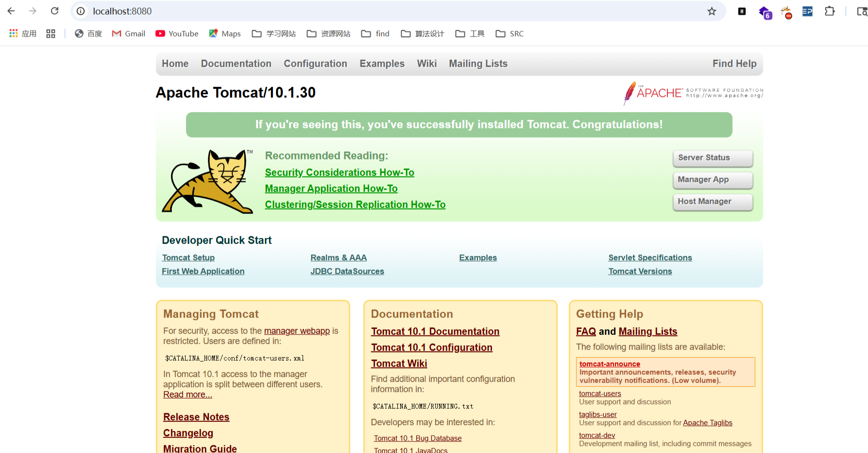Open the Release Notes link
868x453 pixels.
[x=196, y=417]
